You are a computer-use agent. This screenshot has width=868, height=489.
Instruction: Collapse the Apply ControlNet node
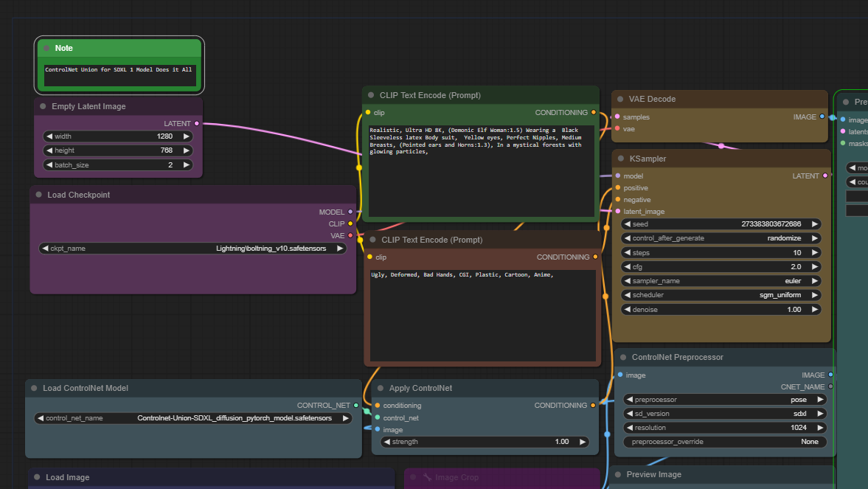coord(381,388)
